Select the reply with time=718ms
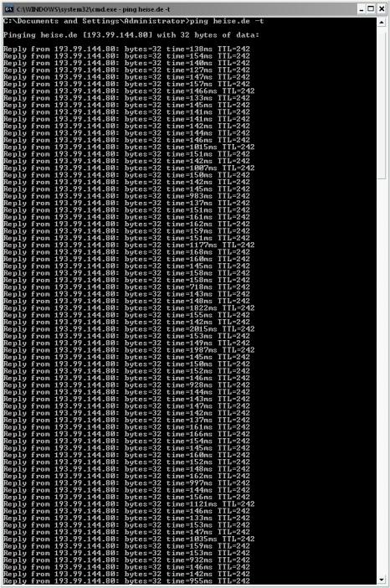The height and width of the screenshot is (588, 390). click(x=126, y=286)
